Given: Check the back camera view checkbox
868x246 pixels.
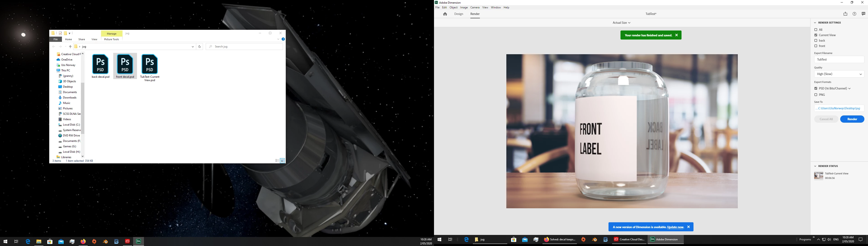Looking at the screenshot, I should point(816,41).
